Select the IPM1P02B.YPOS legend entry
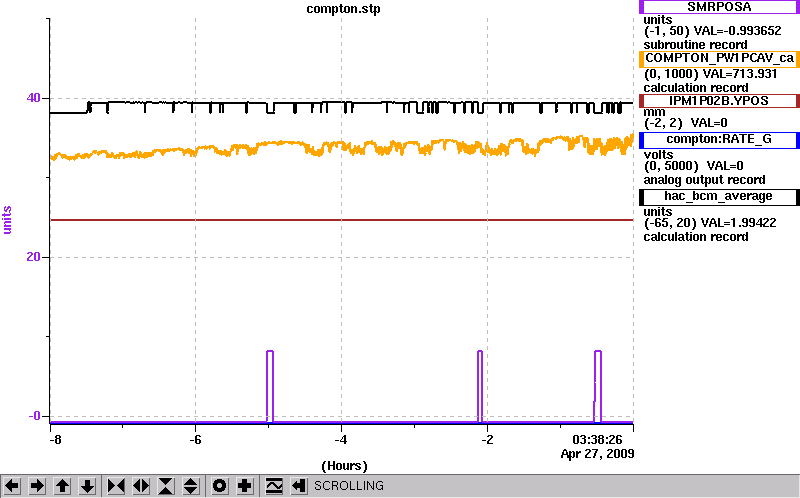 719,101
